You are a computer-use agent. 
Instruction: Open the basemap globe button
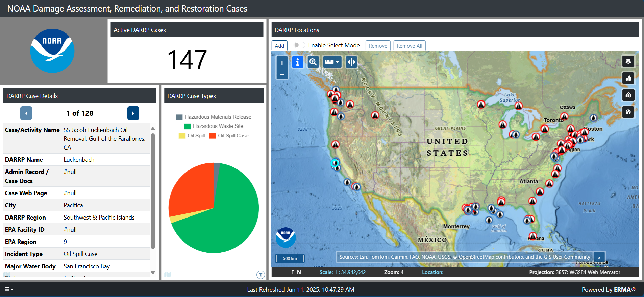[628, 112]
